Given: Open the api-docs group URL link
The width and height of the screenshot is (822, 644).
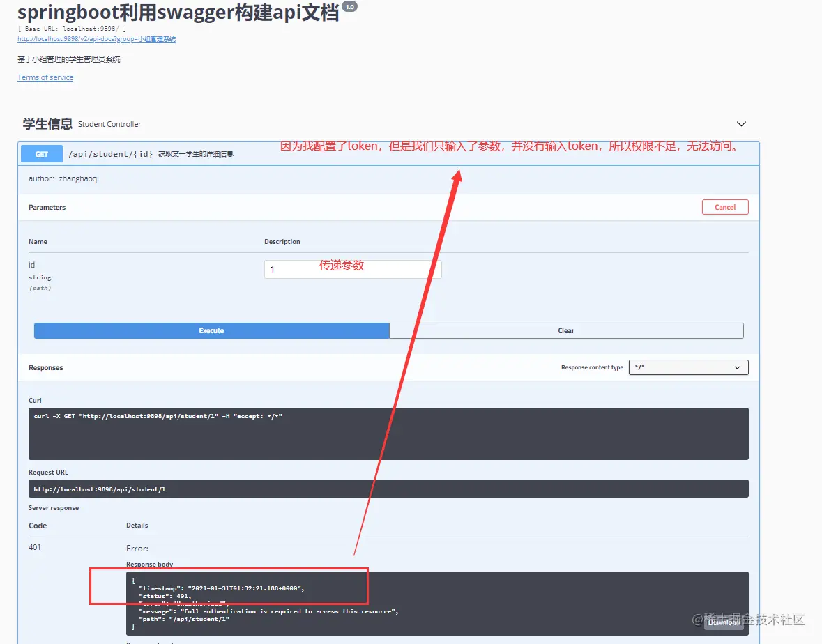Looking at the screenshot, I should pyautogui.click(x=96, y=39).
